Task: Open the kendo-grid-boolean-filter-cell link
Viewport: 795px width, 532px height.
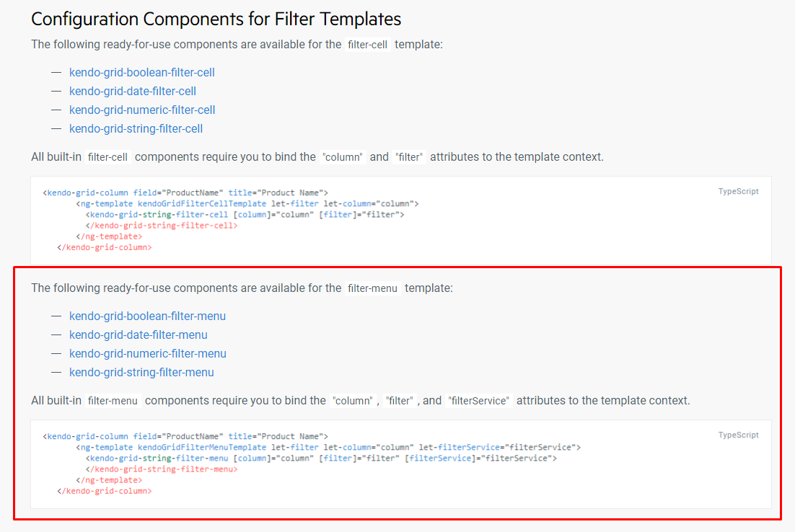Action: pos(141,72)
